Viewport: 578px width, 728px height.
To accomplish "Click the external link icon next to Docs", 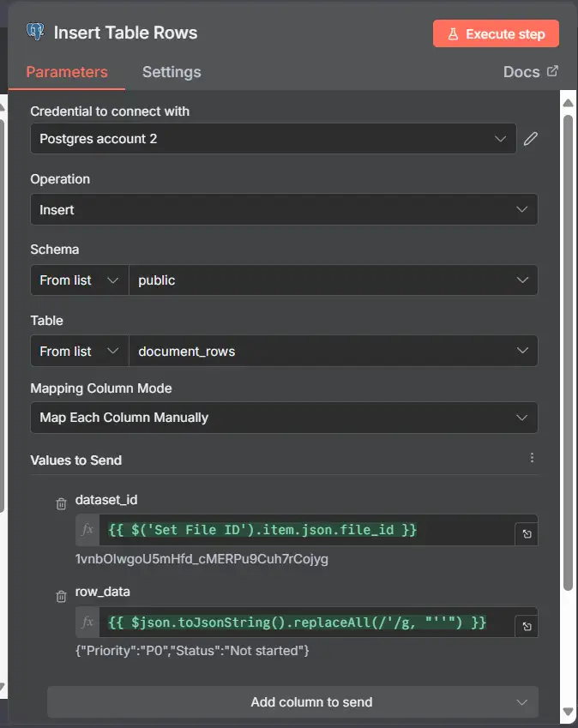I will click(553, 71).
